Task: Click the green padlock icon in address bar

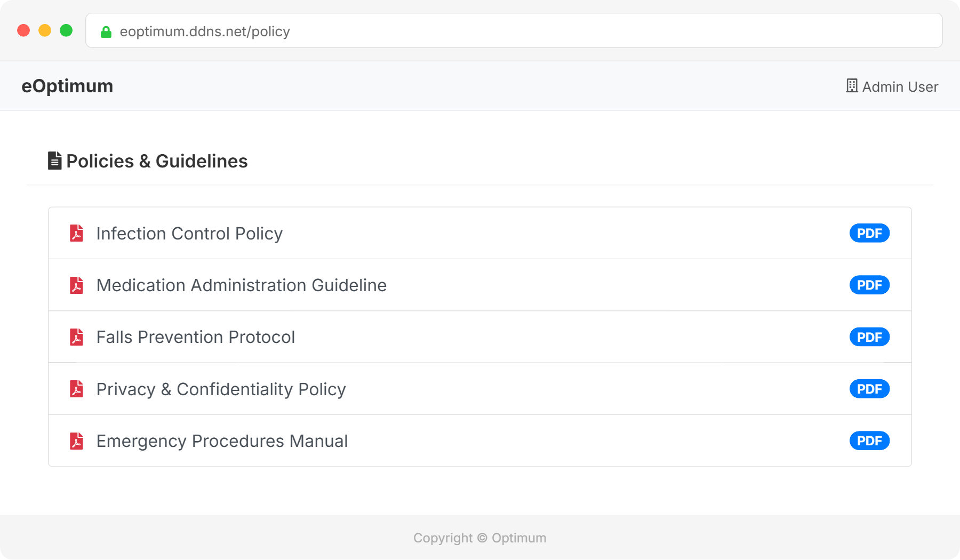Action: tap(106, 32)
